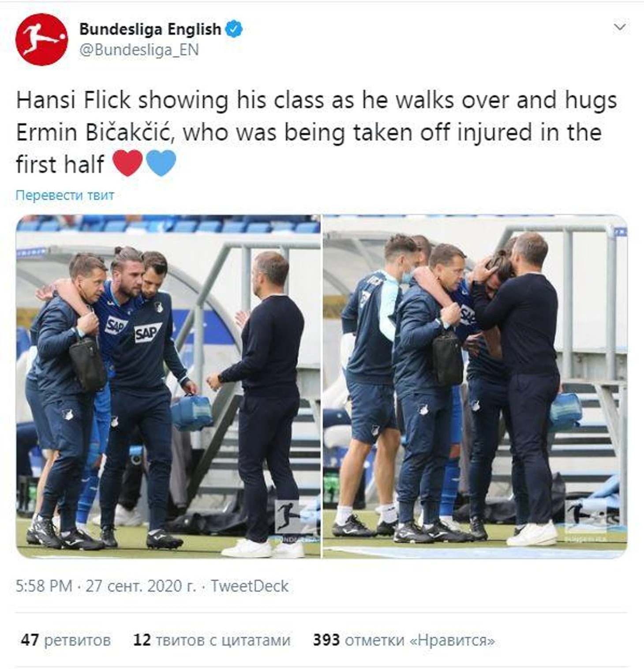Open the left photo of the injured player
Image resolution: width=644 pixels, height=669 pixels.
pyautogui.click(x=168, y=386)
